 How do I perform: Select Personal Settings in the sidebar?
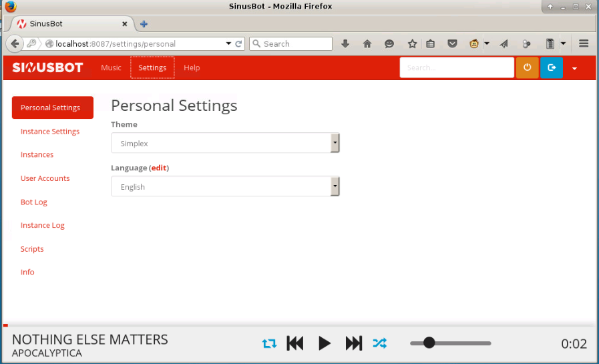click(53, 108)
